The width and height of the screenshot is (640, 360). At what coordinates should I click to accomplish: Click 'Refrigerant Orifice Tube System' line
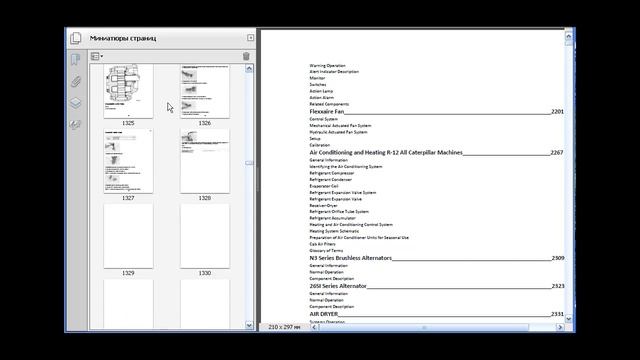pos(339,211)
